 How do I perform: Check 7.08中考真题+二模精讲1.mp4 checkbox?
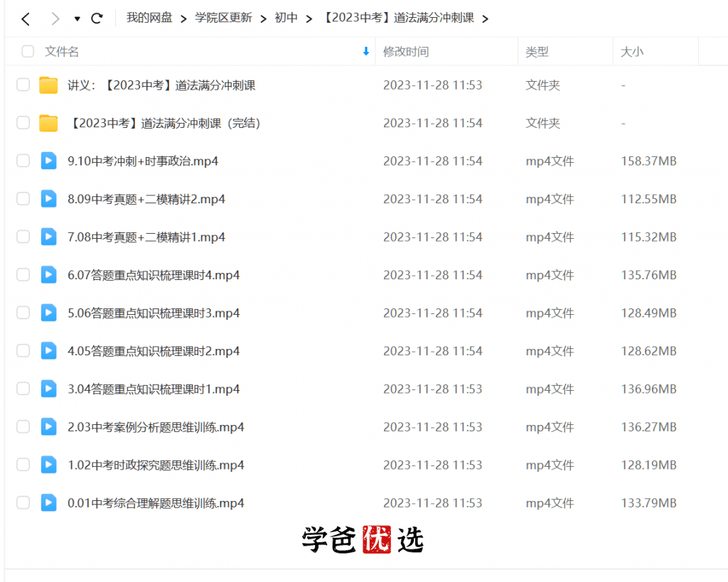pyautogui.click(x=23, y=237)
